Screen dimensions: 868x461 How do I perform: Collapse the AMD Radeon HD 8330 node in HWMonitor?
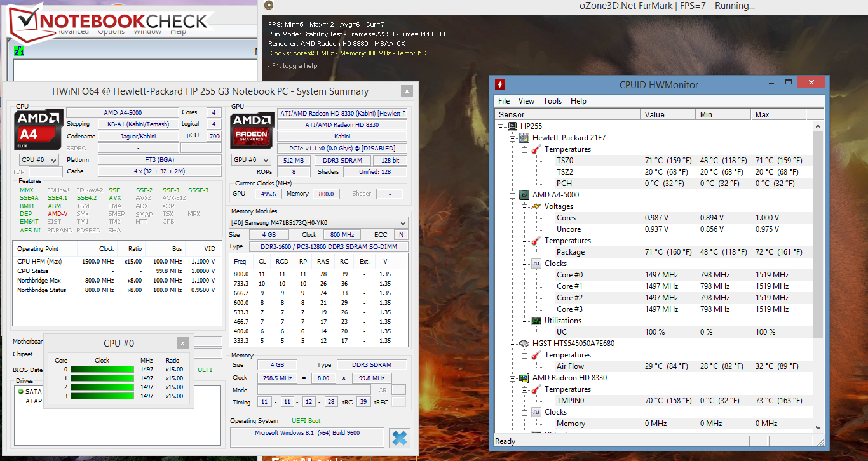(513, 378)
